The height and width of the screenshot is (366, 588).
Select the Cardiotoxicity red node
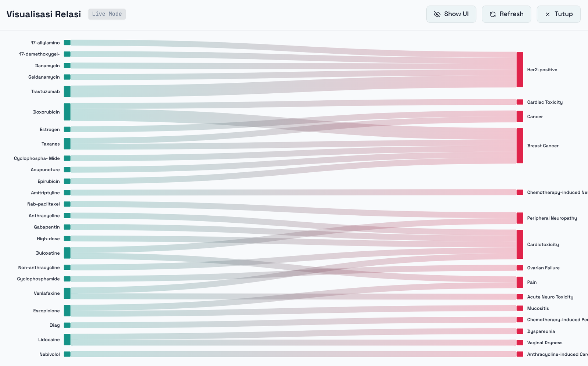(520, 244)
